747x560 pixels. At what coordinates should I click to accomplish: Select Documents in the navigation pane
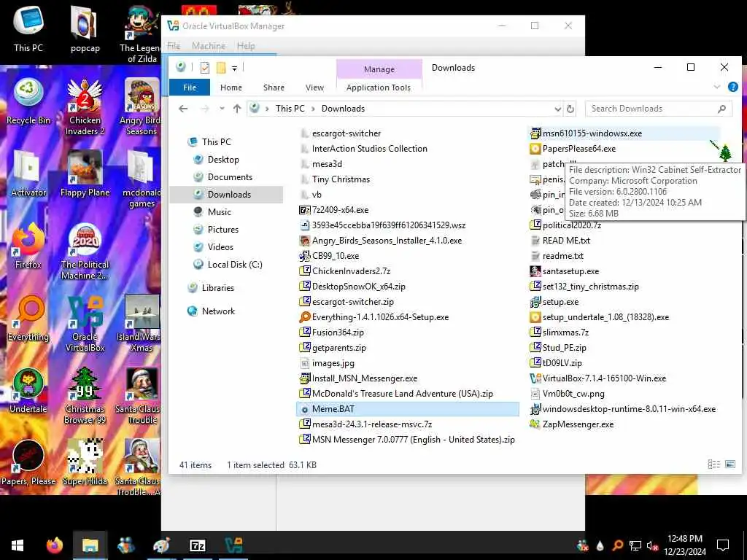[x=230, y=177]
